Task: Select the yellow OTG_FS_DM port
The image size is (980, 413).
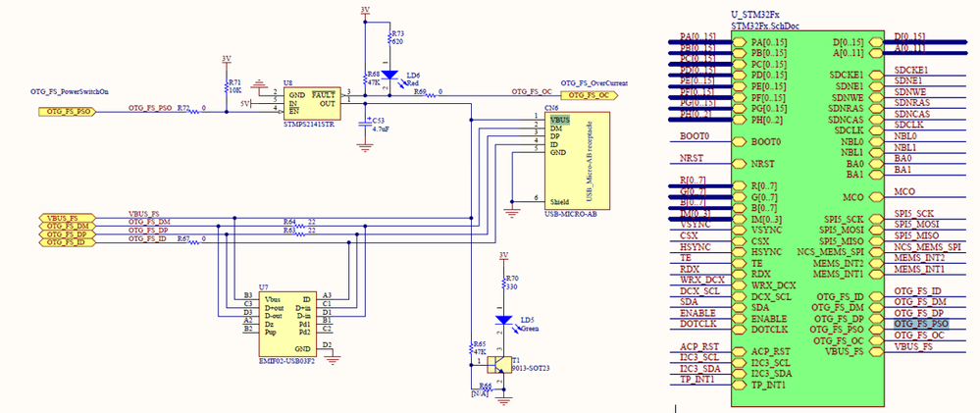Action: click(x=67, y=226)
